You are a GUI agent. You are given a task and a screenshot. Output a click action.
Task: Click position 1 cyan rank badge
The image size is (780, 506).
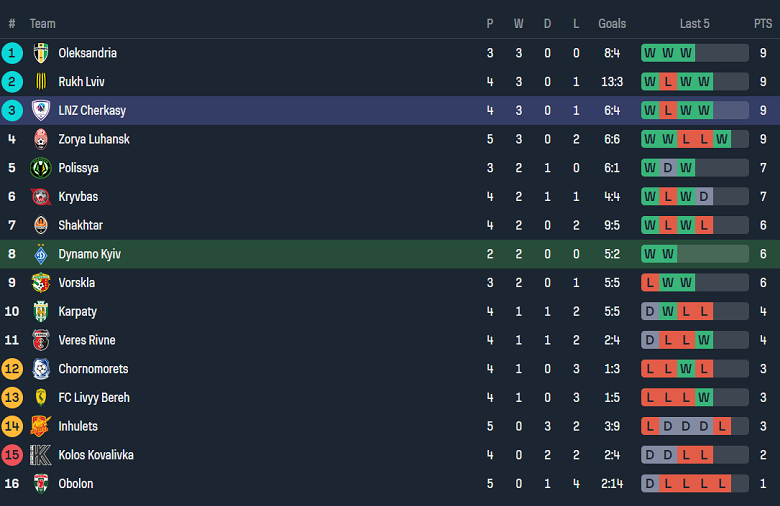12,53
